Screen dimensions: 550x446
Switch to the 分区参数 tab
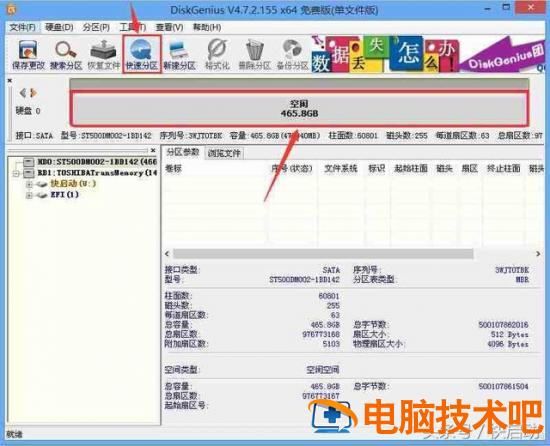tap(183, 153)
